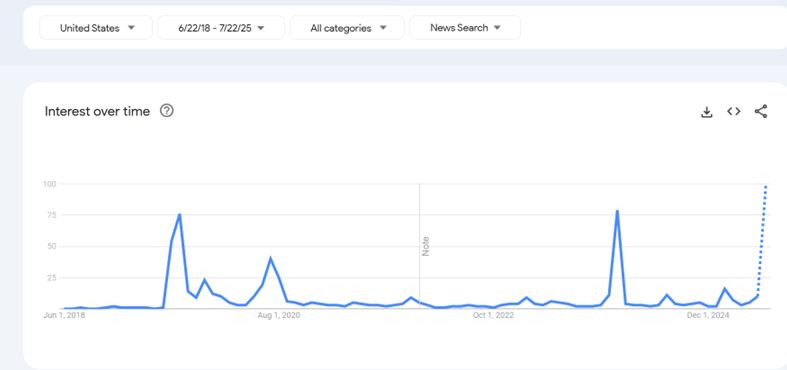
Task: Click the Oct 1, 2022 axis label
Action: (493, 315)
